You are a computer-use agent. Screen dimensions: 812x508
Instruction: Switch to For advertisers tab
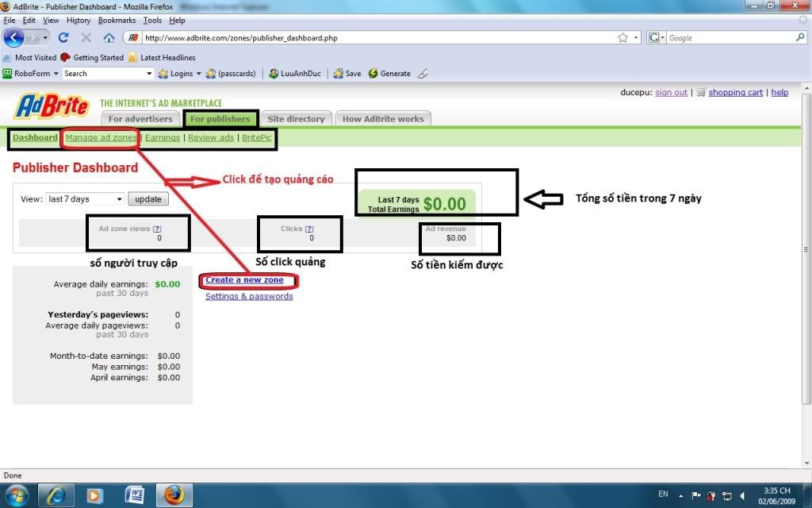pyautogui.click(x=140, y=119)
